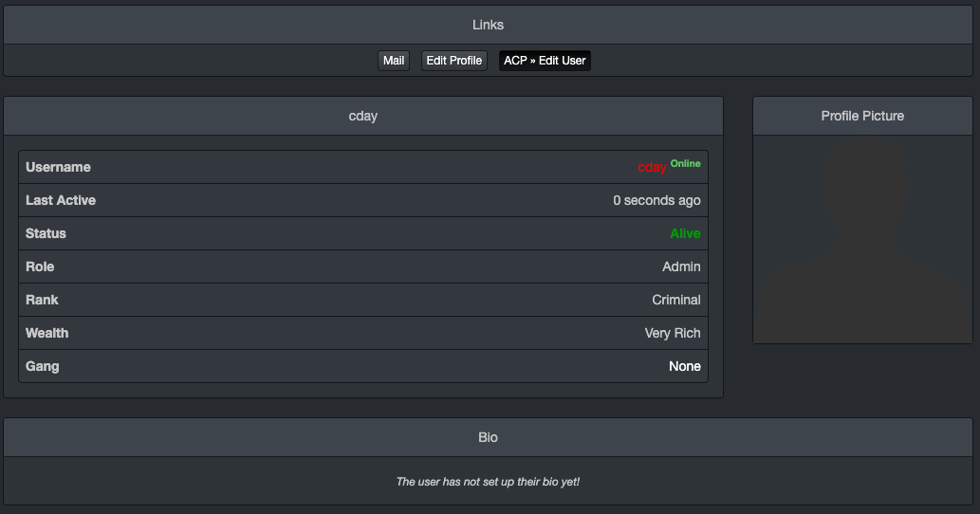Click the Last Active row label
Screen dimensions: 980x514
click(61, 200)
